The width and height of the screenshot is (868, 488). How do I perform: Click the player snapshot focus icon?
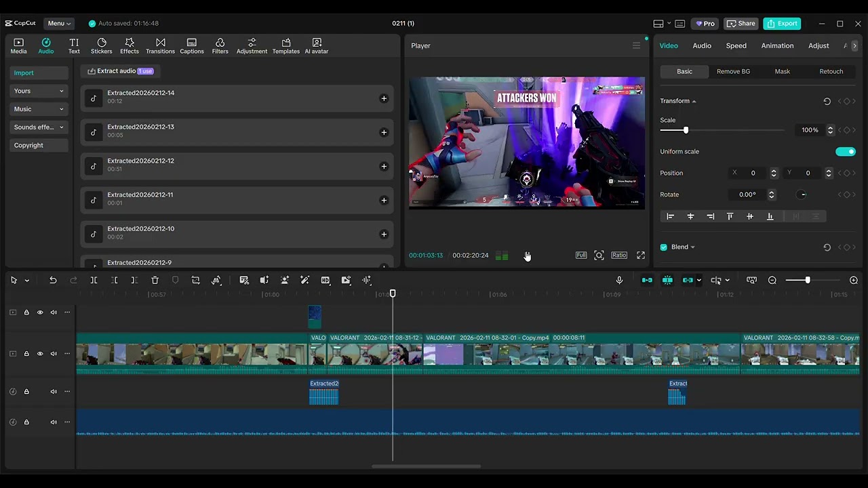[x=599, y=256]
